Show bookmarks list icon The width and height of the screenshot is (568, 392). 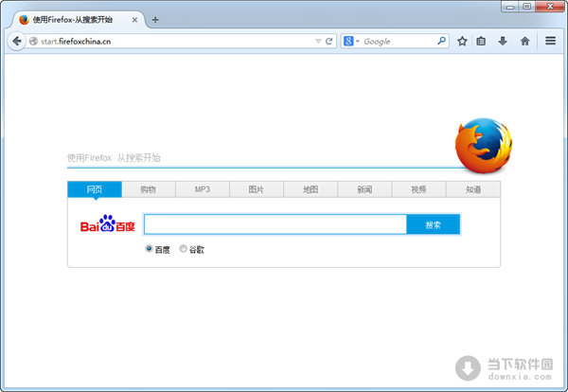click(481, 42)
